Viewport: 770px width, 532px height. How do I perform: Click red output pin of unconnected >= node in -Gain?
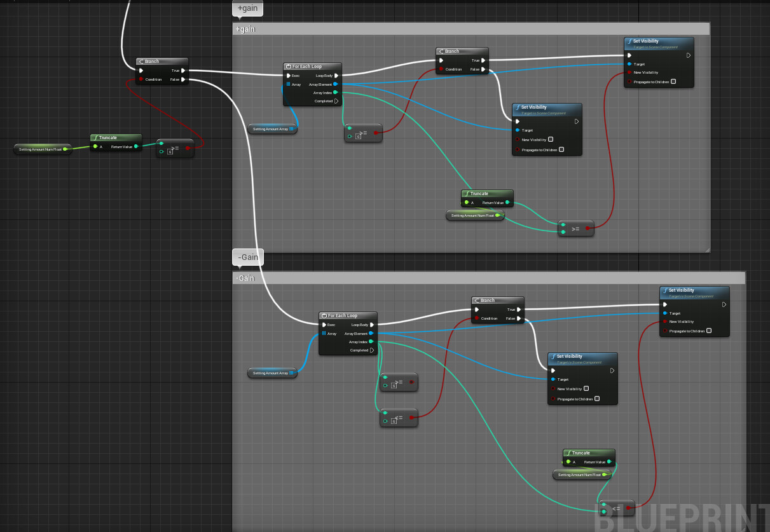(x=412, y=382)
